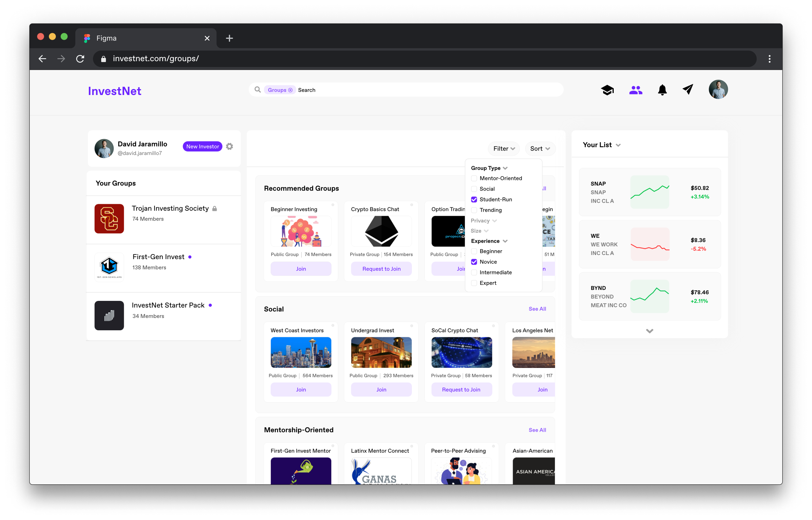Select First-Gen Invest group name
Viewport: 812px width, 520px height.
(158, 257)
